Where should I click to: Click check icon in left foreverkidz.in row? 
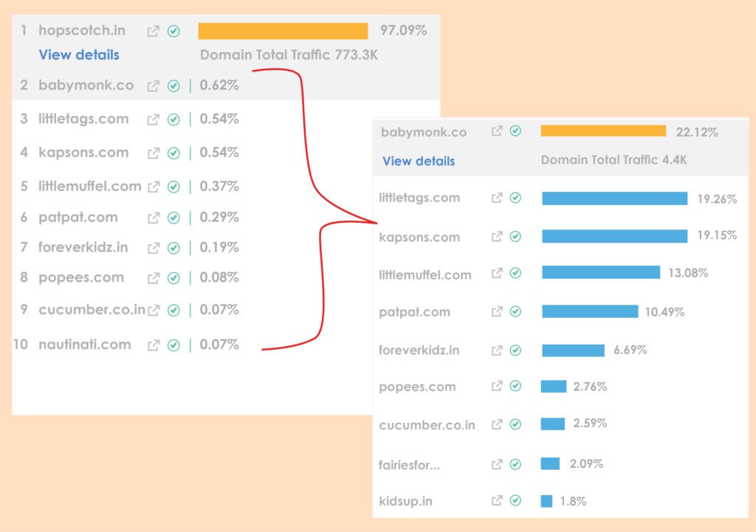coord(173,248)
